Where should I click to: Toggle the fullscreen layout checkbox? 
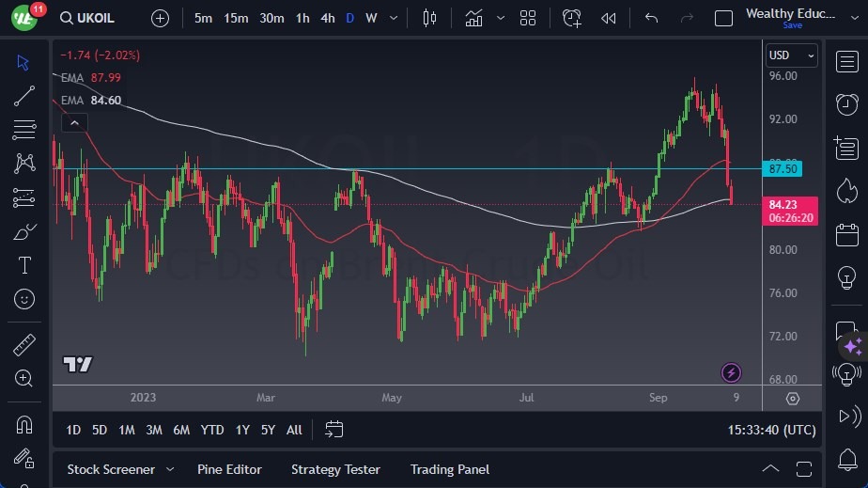[723, 18]
